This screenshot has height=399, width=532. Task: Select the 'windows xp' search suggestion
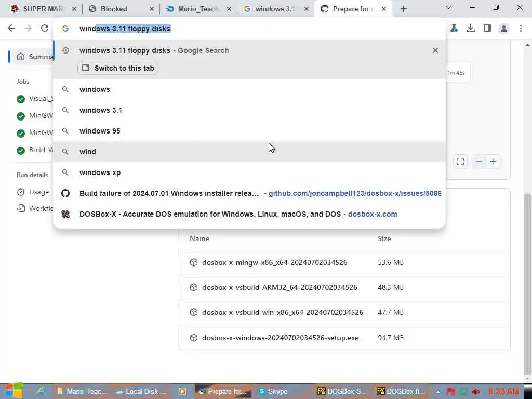[x=249, y=172]
